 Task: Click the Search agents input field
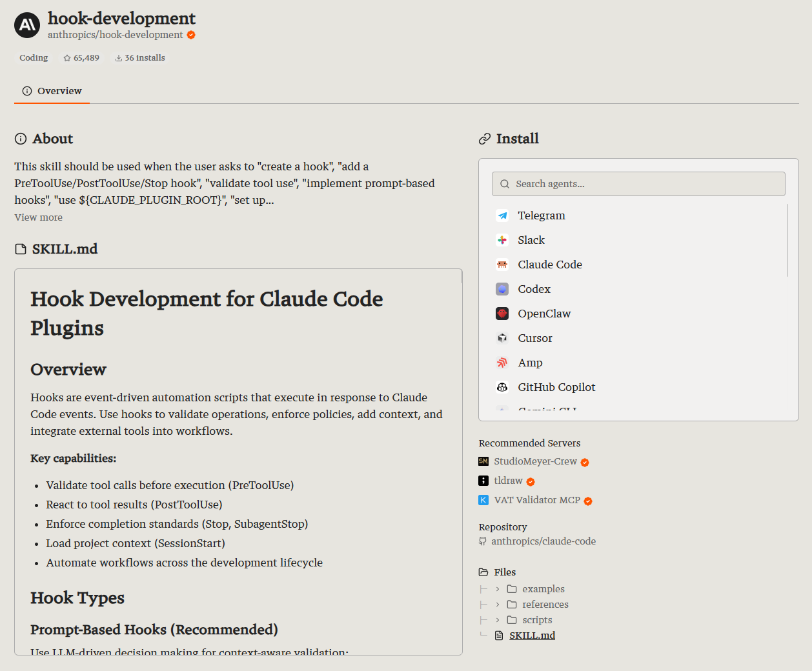tap(638, 184)
